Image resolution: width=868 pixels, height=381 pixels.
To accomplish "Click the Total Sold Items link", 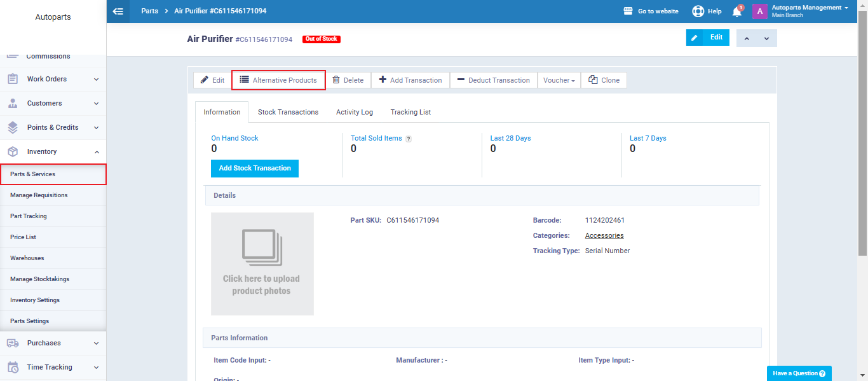I will tap(376, 138).
